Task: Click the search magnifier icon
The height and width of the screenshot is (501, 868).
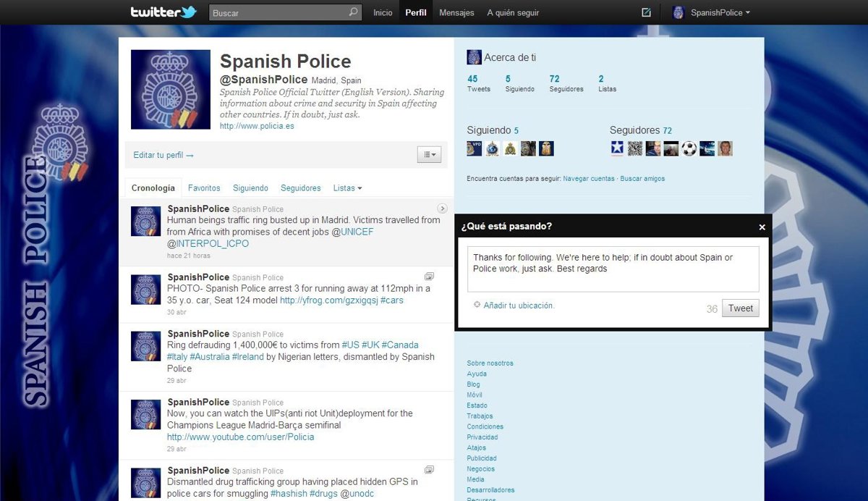Action: (353, 12)
